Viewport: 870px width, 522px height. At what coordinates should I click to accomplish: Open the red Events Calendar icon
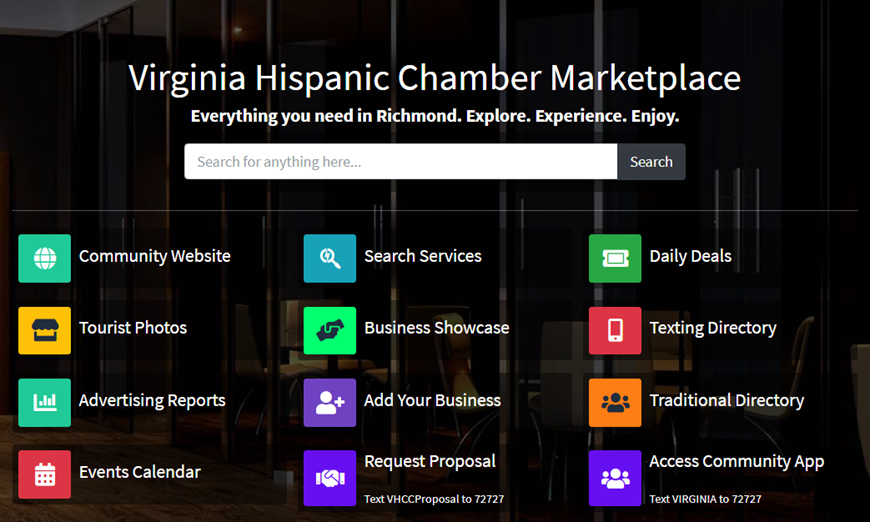pyautogui.click(x=44, y=474)
